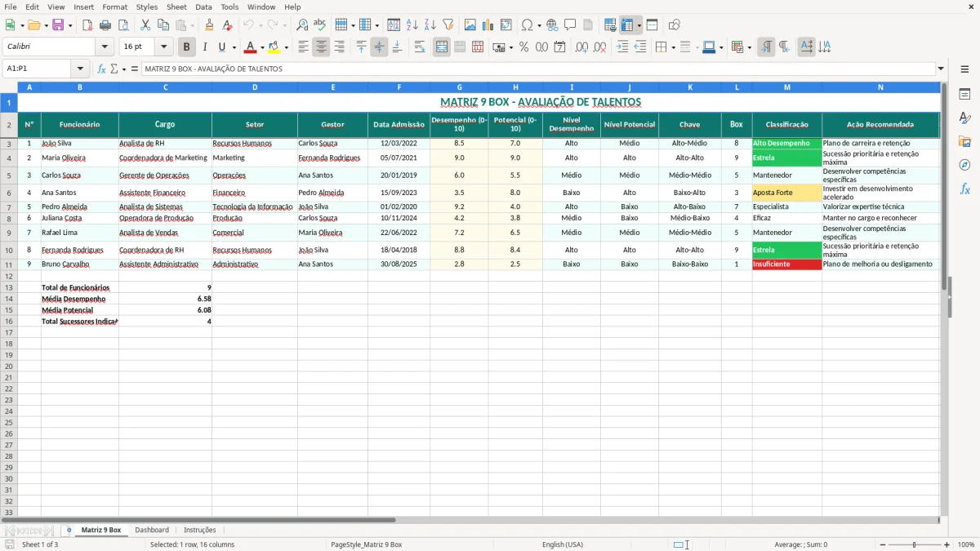Apply the red font color swatch
This screenshot has height=551, width=980.
pyautogui.click(x=251, y=47)
